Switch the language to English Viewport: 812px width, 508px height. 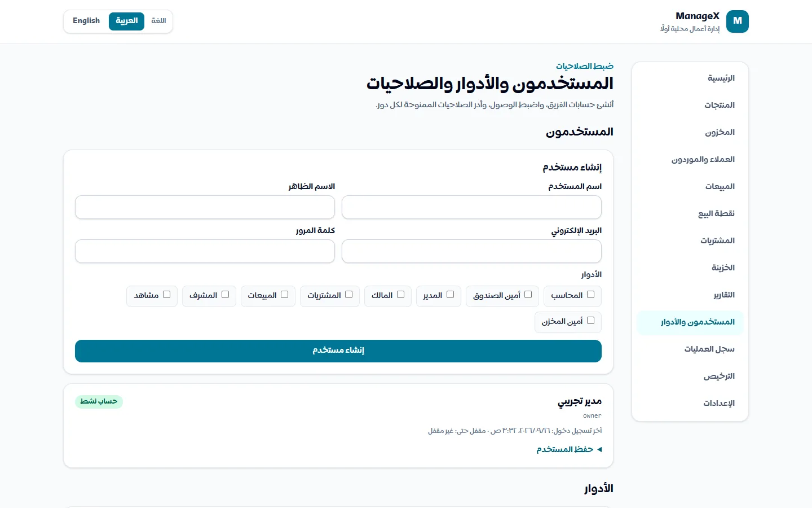point(86,21)
